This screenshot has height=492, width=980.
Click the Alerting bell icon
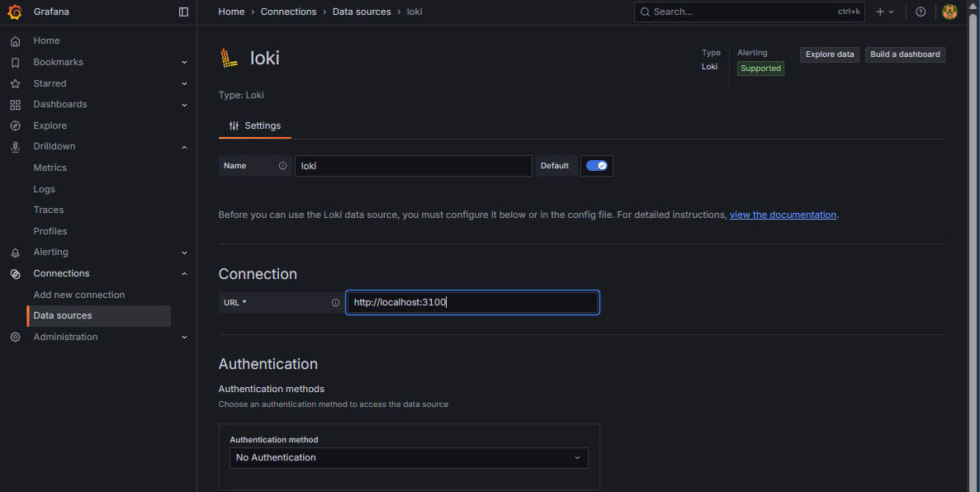coord(15,253)
